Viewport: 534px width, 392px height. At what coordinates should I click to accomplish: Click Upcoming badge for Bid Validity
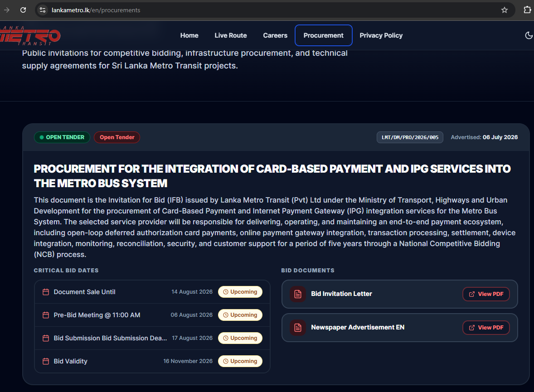[x=240, y=361]
